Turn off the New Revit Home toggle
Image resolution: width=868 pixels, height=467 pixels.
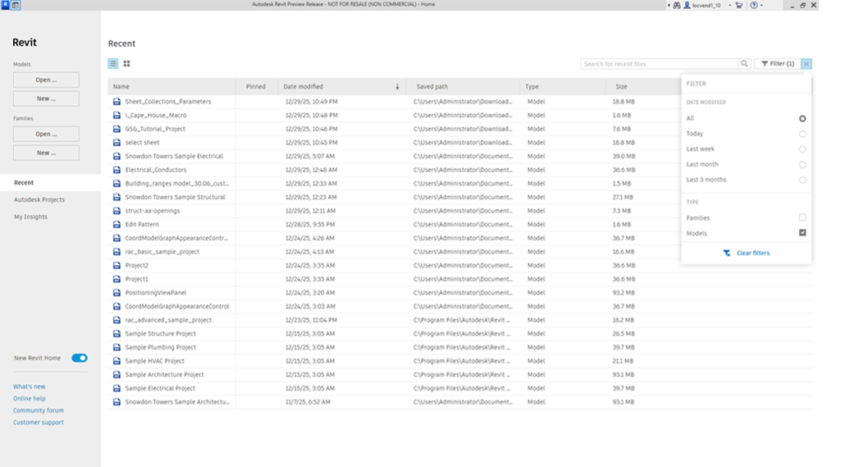pos(79,358)
